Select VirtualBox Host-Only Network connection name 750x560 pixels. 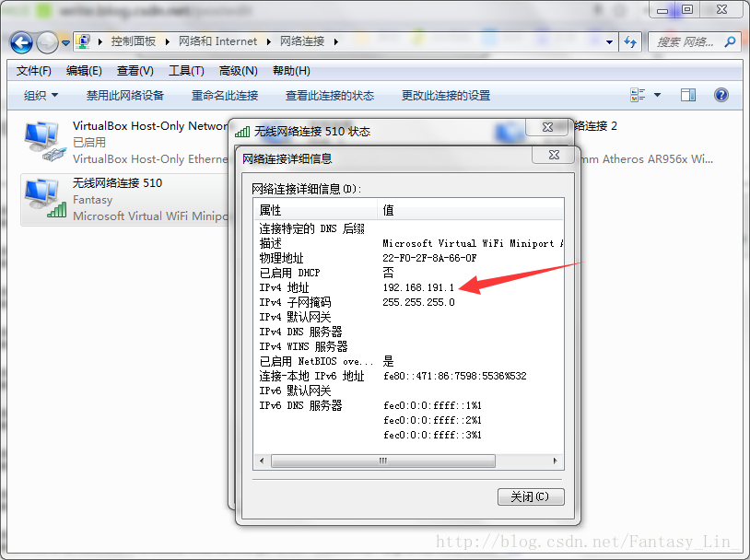point(150,126)
